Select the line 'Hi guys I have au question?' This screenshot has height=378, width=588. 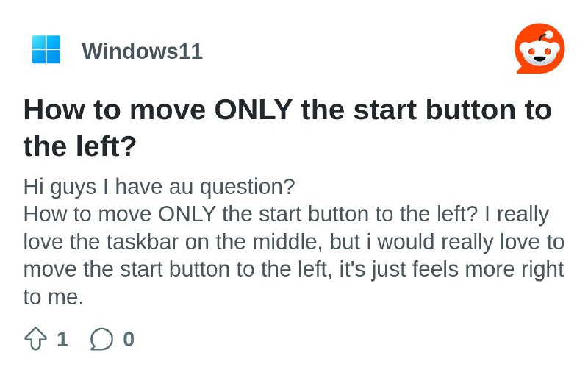click(x=159, y=187)
